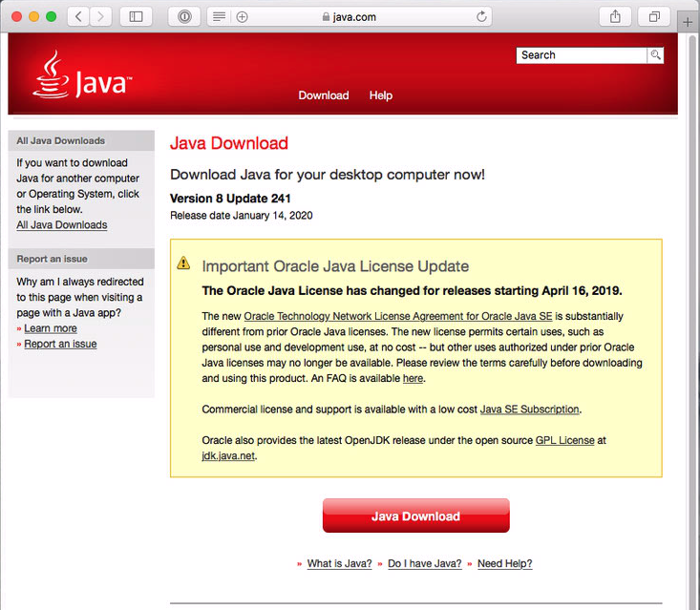This screenshot has height=610, width=700.
Task: Open the Download menu item
Action: tap(323, 95)
